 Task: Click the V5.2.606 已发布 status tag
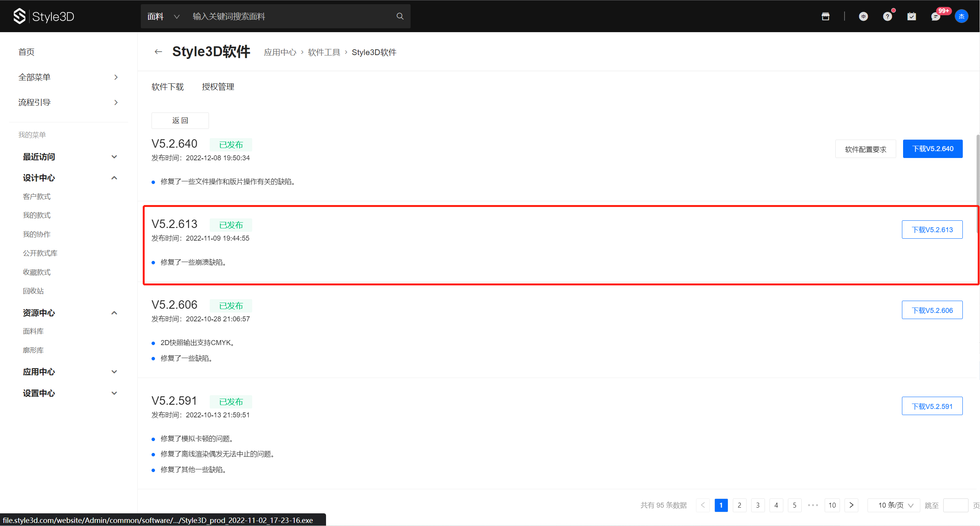click(231, 306)
